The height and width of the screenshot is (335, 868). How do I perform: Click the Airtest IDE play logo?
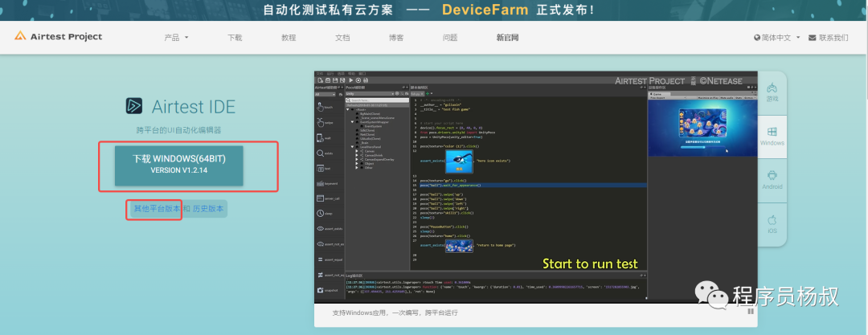click(134, 106)
